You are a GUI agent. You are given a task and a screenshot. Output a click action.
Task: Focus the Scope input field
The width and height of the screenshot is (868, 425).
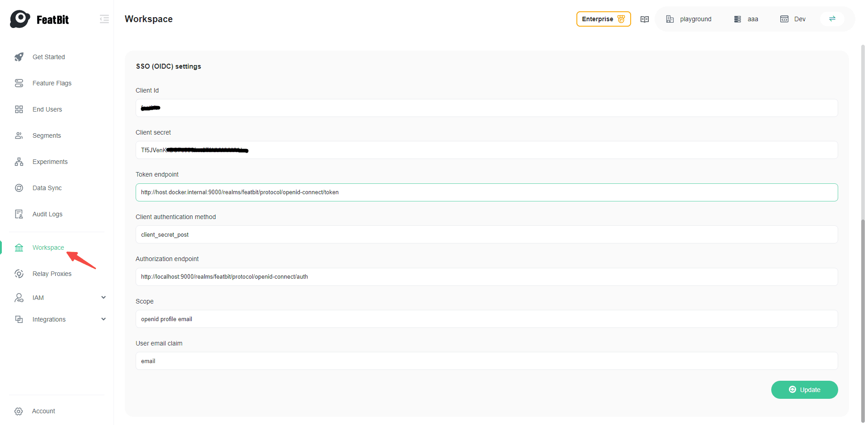point(486,319)
